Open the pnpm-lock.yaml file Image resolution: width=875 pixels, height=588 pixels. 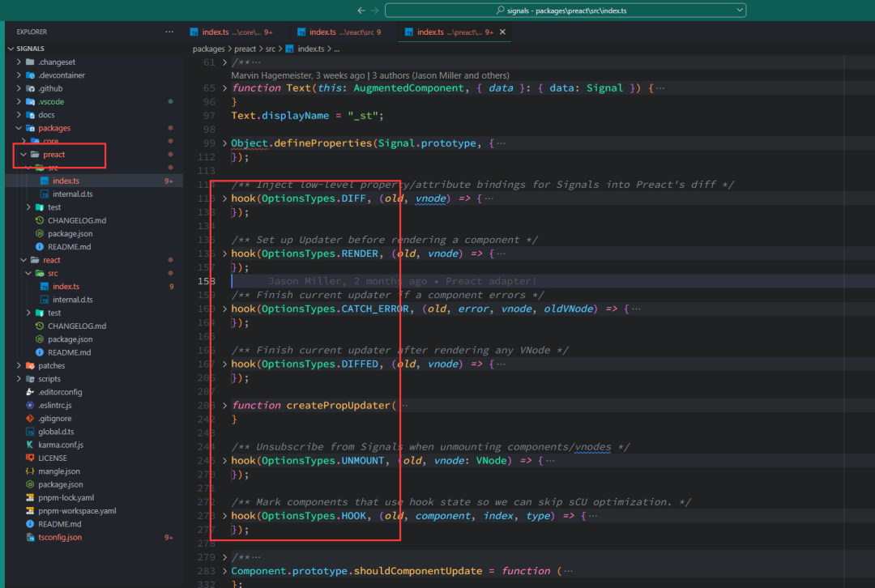(66, 498)
